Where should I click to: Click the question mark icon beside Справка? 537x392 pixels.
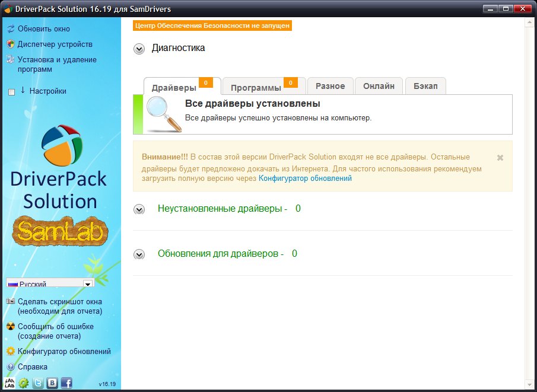[11, 366]
